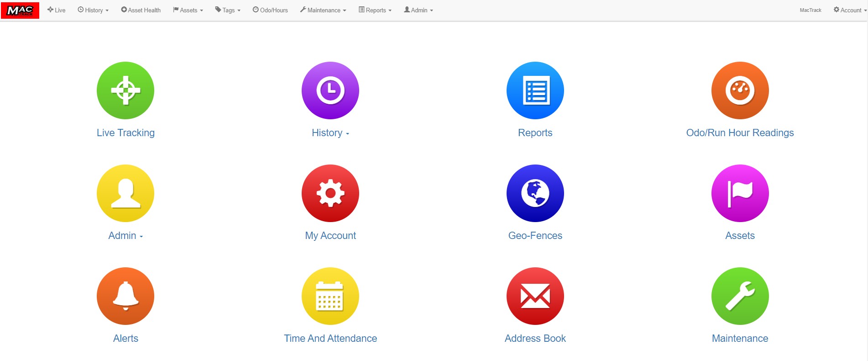Expand the Admin link under the person icon

point(125,236)
